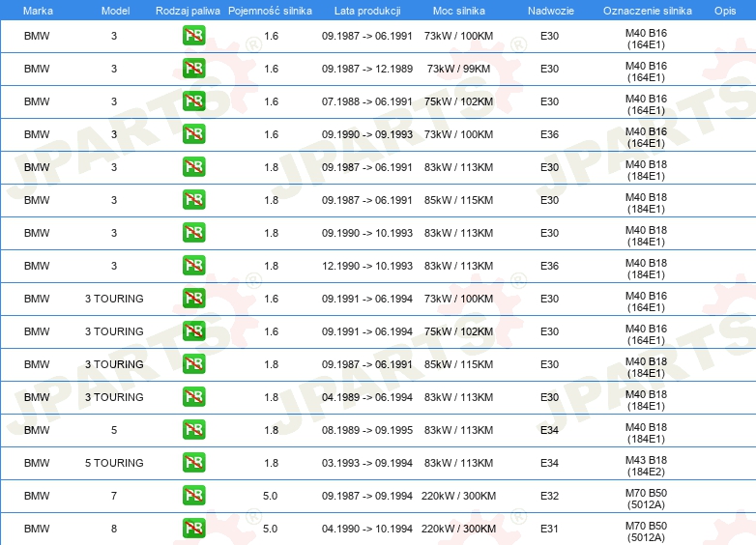The height and width of the screenshot is (545, 756).
Task: Click 220kW / 300KM in the BMW 7 row
Action: click(458, 496)
